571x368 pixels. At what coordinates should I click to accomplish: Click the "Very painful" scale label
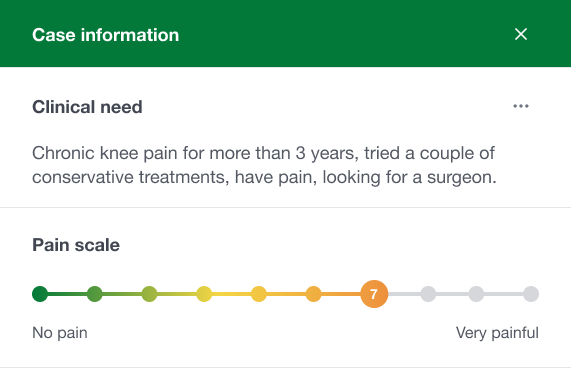click(497, 333)
